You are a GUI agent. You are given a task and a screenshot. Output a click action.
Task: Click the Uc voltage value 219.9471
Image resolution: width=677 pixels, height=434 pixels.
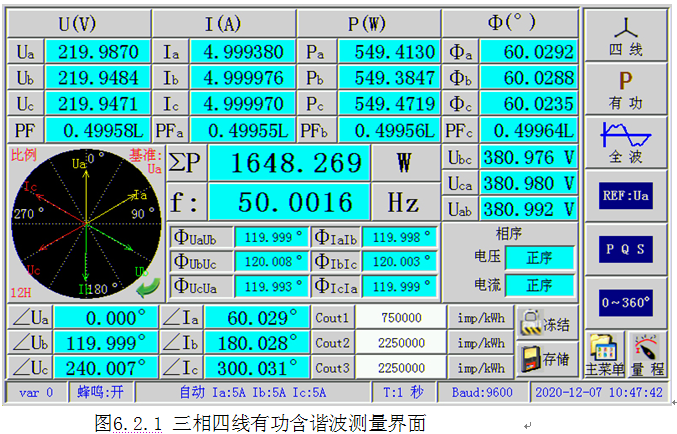[x=98, y=104]
